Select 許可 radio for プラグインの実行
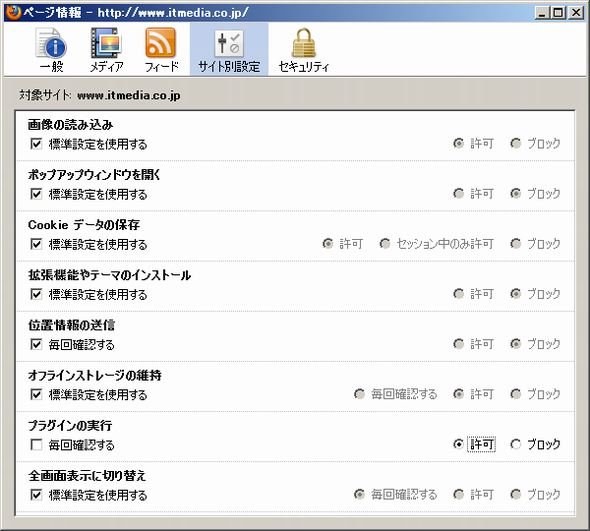590x531 pixels. [x=458, y=444]
